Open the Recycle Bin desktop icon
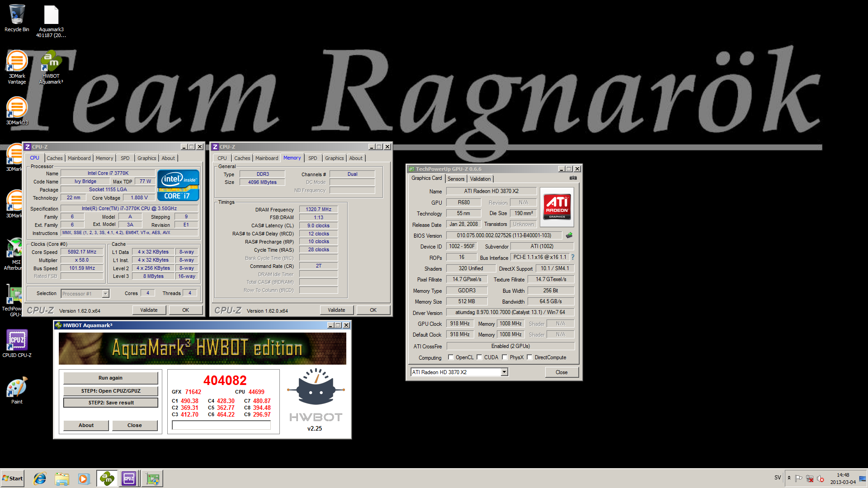The height and width of the screenshot is (488, 868). tap(17, 18)
